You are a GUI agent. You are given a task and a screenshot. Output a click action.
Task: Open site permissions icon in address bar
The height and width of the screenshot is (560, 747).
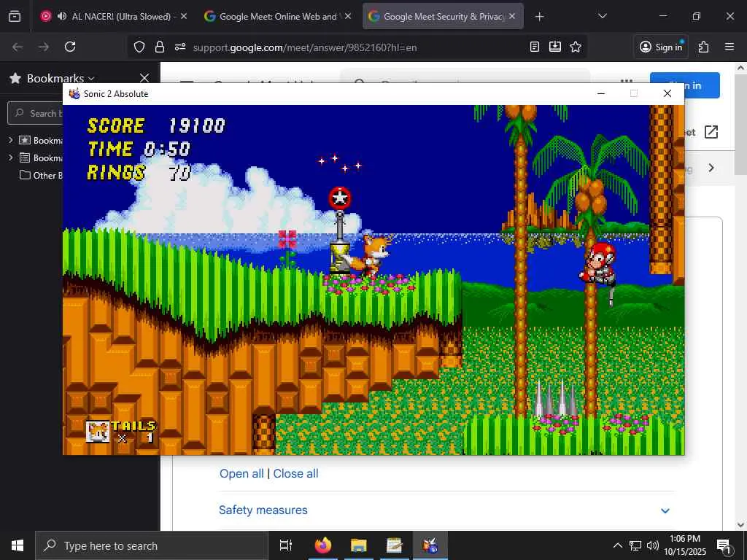click(x=180, y=47)
